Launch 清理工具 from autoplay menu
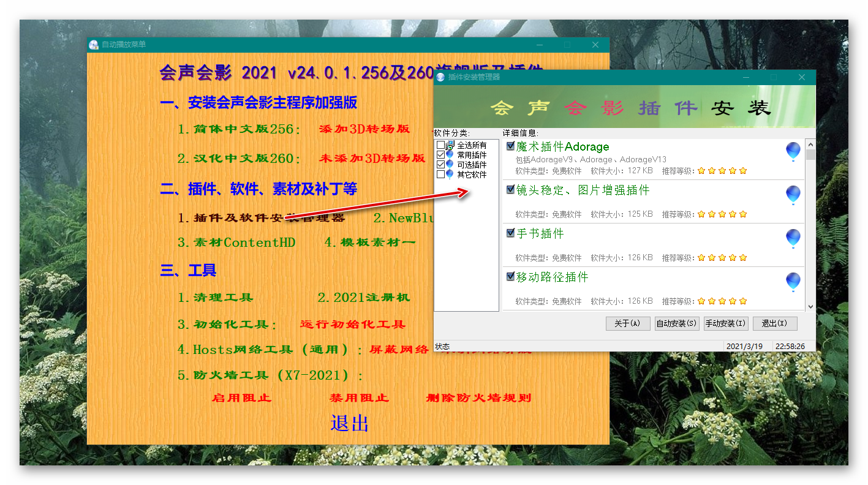Viewport: 868px width, 485px height. click(215, 298)
